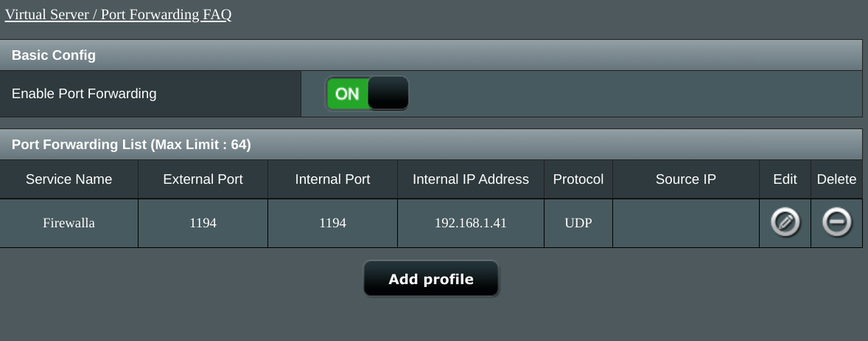This screenshot has width=868, height=341.
Task: Click the Protocol column header
Action: tap(578, 179)
